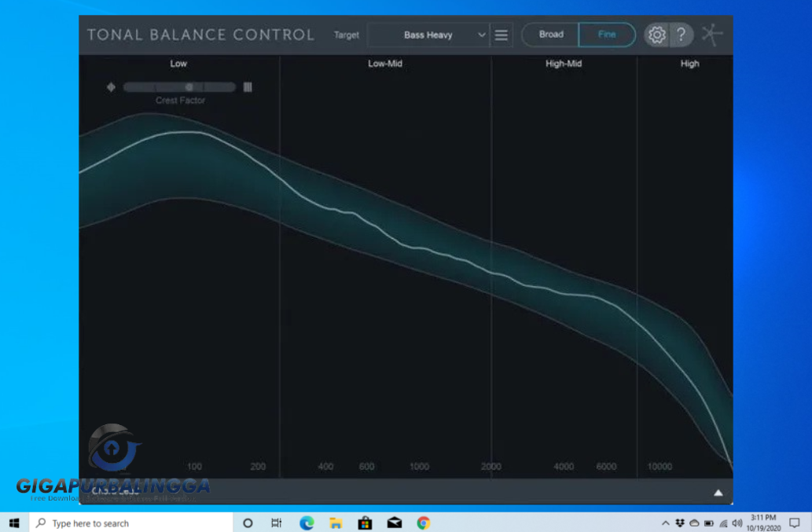Screen dimensions: 812x532
Task: Open the Windows Start menu
Action: click(14, 523)
